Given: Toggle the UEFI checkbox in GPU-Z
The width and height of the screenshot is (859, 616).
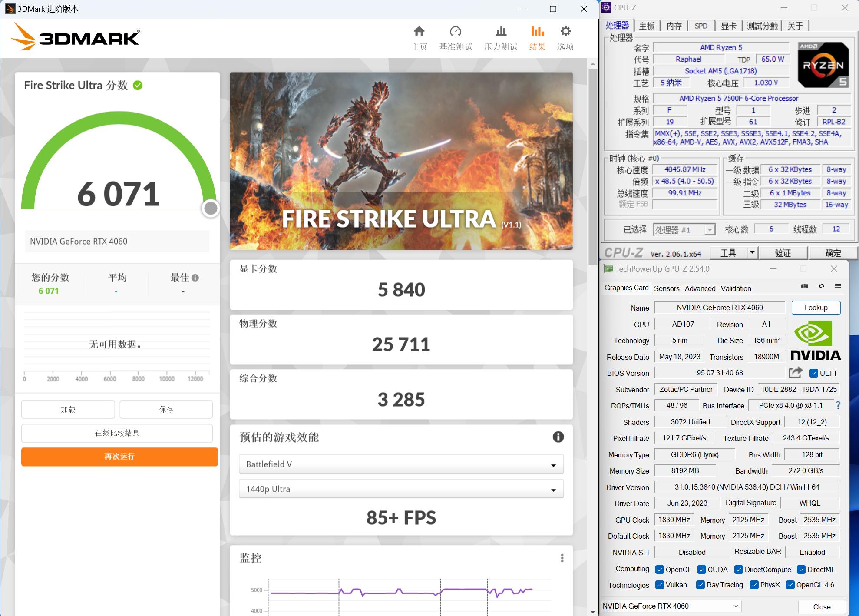Looking at the screenshot, I should pyautogui.click(x=813, y=373).
